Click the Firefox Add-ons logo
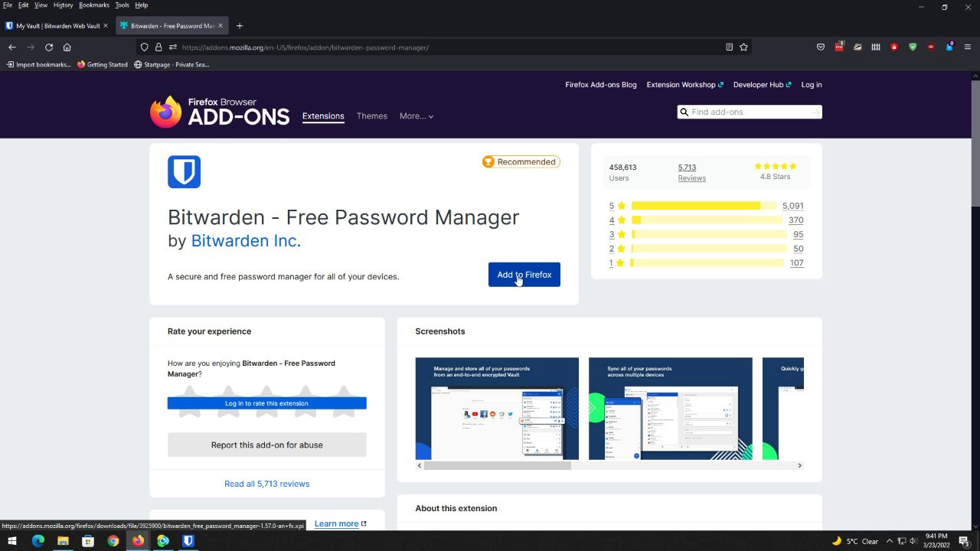 (x=220, y=112)
